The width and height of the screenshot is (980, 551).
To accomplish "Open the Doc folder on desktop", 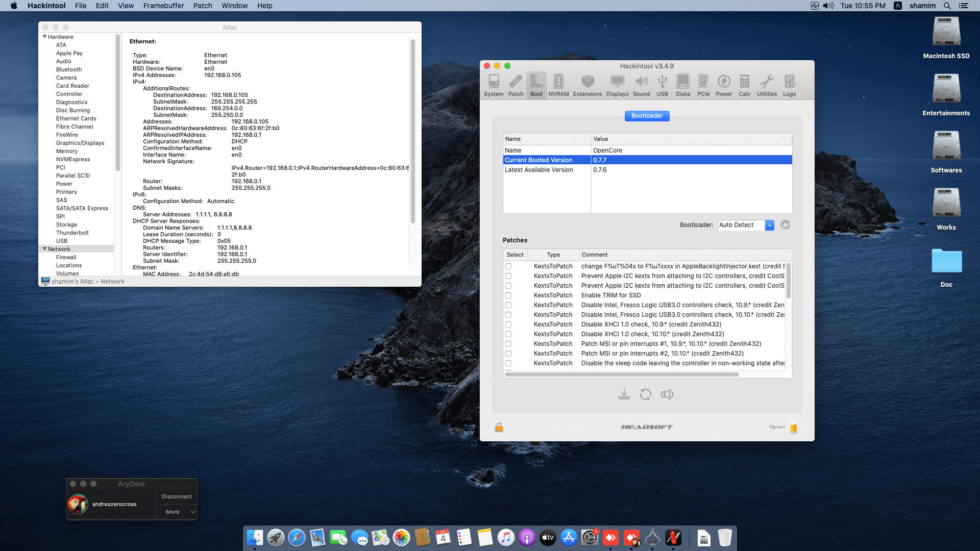I will 946,268.
